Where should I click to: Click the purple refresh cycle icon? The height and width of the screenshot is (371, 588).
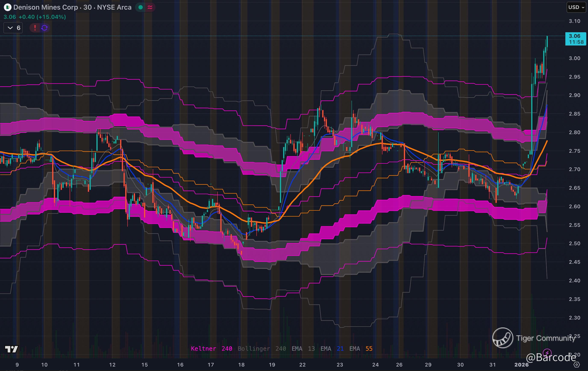coord(44,28)
